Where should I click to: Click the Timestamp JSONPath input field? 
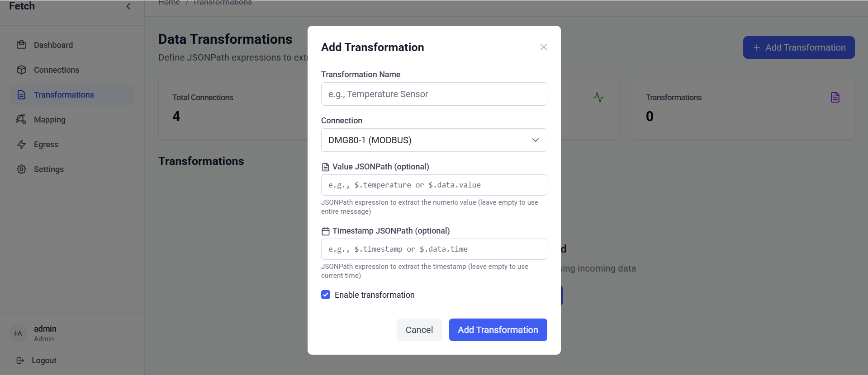click(433, 249)
